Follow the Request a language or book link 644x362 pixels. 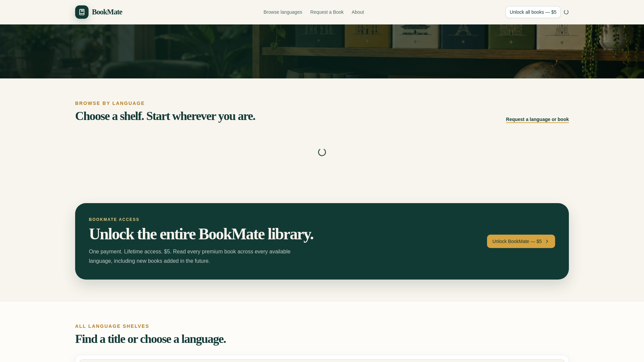pyautogui.click(x=537, y=119)
